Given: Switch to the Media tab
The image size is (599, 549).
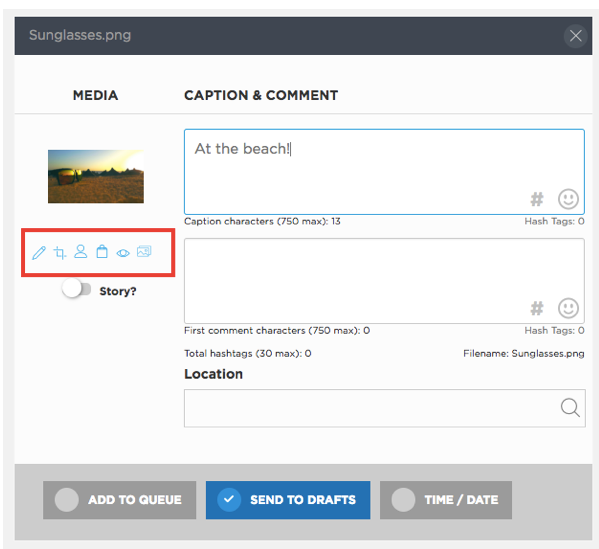Looking at the screenshot, I should click(96, 95).
